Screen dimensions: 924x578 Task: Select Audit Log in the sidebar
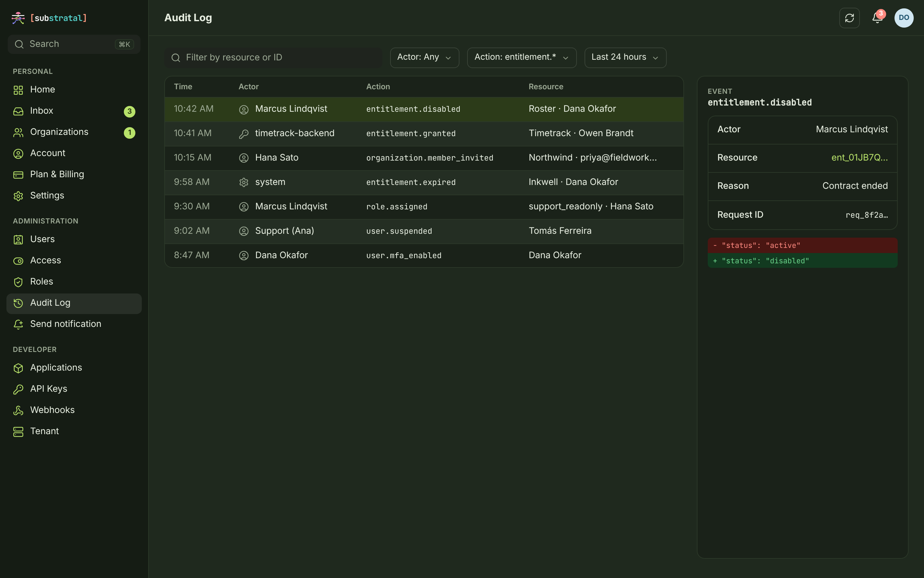coord(74,303)
